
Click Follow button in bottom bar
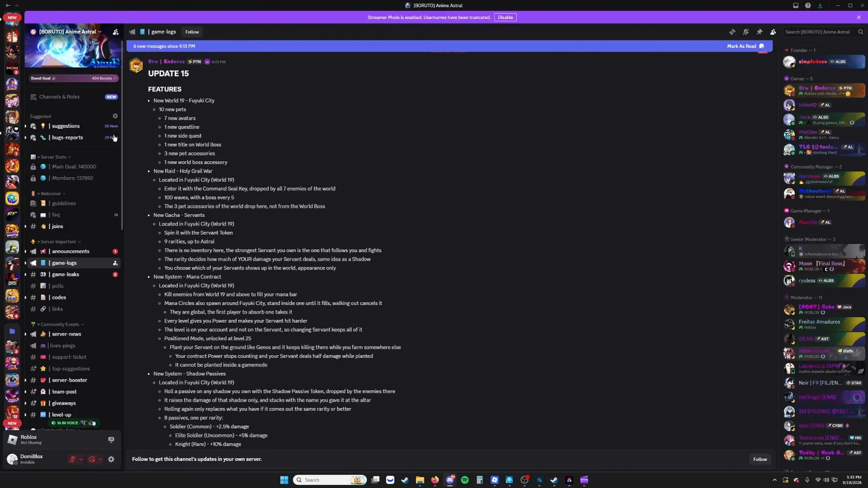(760, 459)
